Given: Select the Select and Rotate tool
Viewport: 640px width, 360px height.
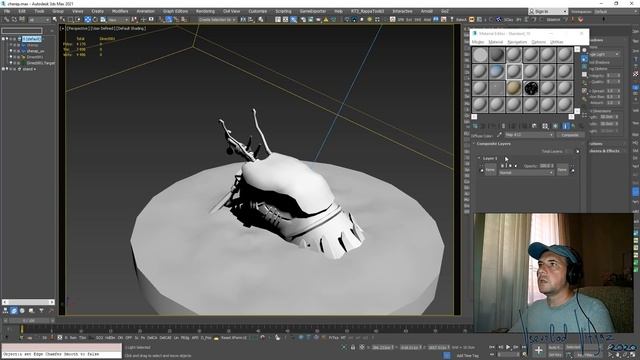Looking at the screenshot, I should click(x=95, y=20).
